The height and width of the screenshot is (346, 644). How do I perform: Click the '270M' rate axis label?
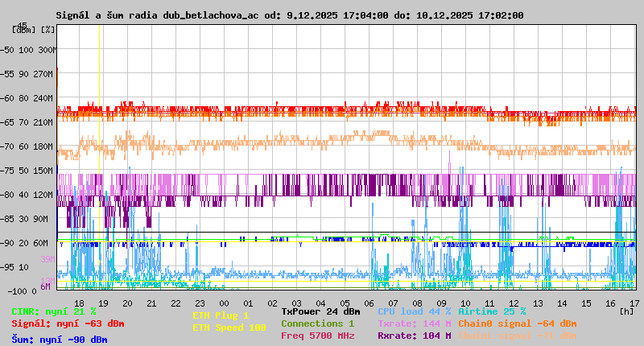coord(45,74)
